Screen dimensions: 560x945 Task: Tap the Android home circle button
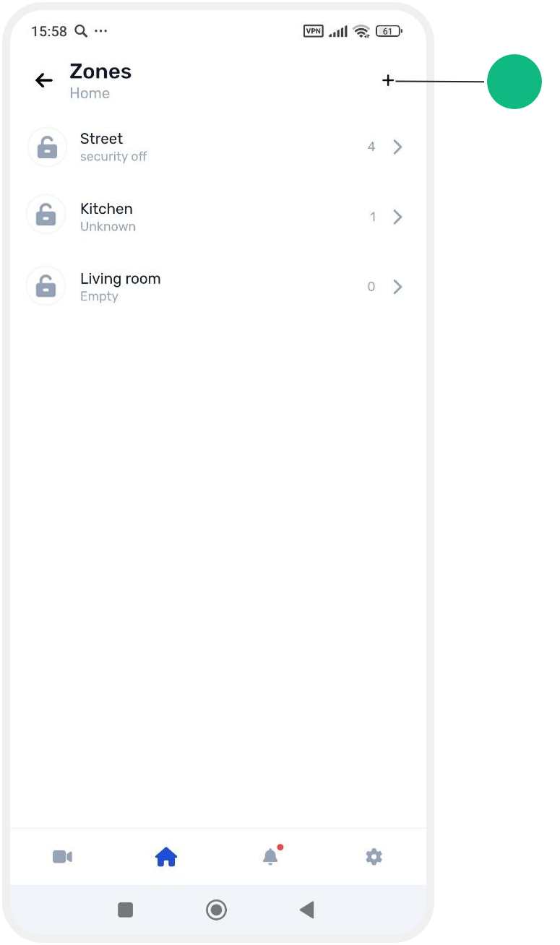(216, 910)
